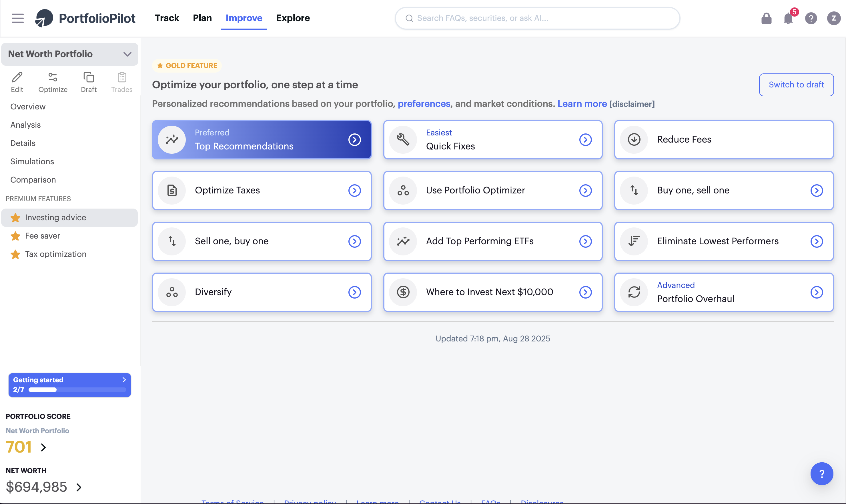Open Where to Invest Next arrow
This screenshot has height=504, width=846.
[x=585, y=292]
